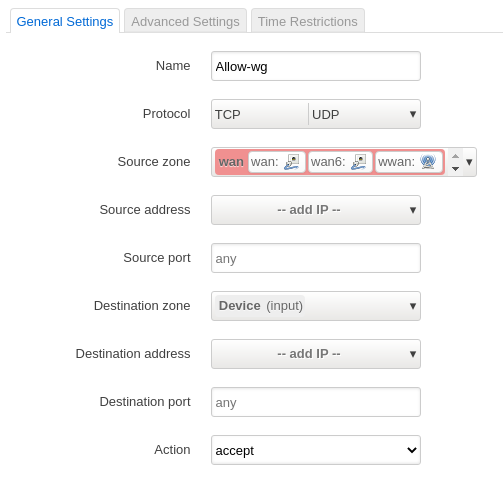Select the TCP protocol chip
This screenshot has height=479, width=503.
pos(227,114)
